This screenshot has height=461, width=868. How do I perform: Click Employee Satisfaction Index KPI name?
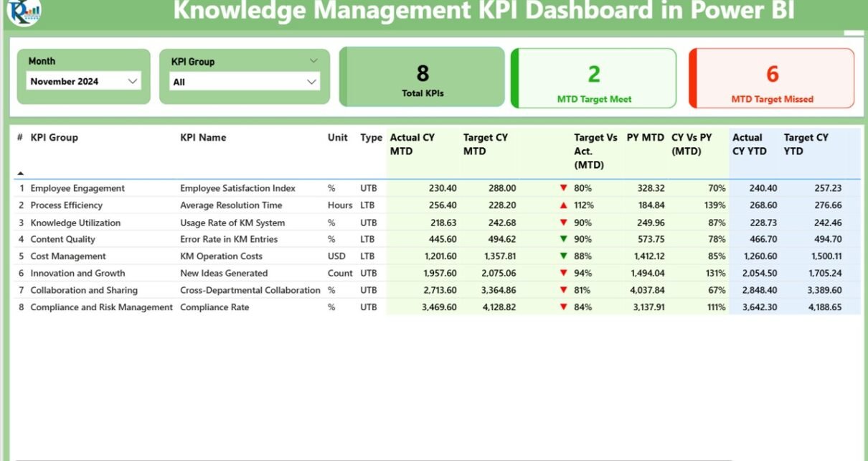click(237, 188)
